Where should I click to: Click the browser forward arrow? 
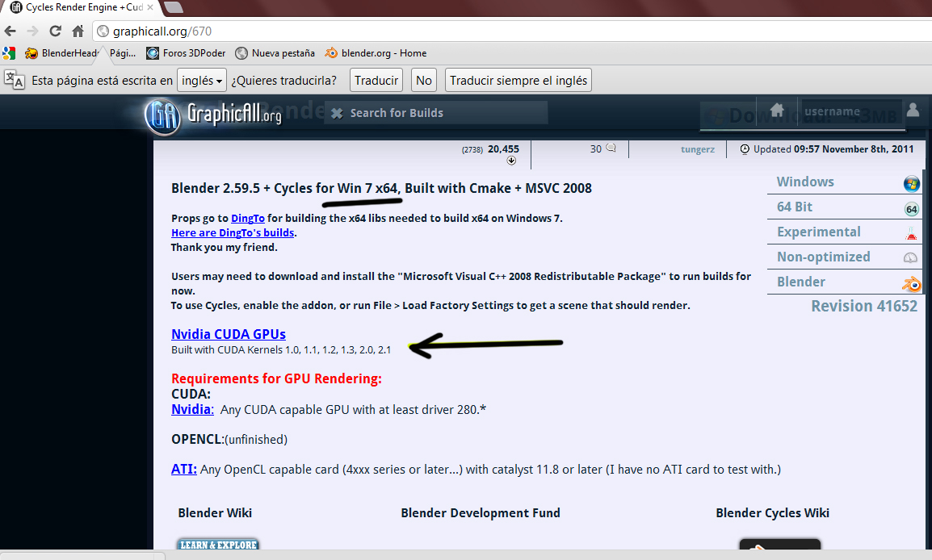32,31
